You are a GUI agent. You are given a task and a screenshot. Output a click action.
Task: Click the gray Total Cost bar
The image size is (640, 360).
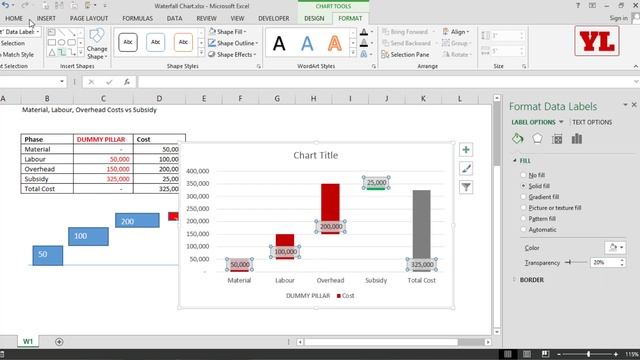(422, 224)
